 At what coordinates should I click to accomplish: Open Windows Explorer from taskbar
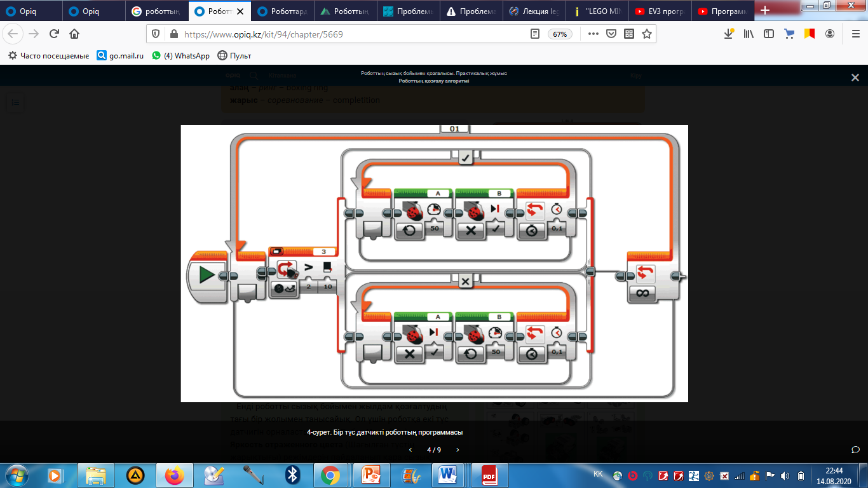(96, 475)
